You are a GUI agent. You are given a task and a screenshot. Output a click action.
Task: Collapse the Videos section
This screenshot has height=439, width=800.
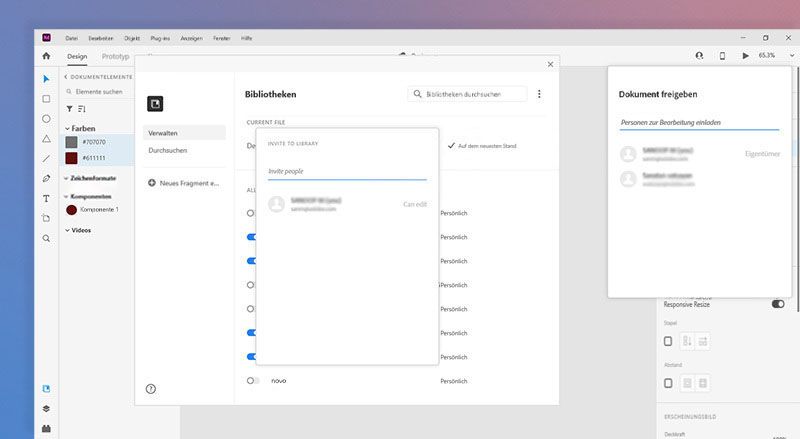point(67,230)
